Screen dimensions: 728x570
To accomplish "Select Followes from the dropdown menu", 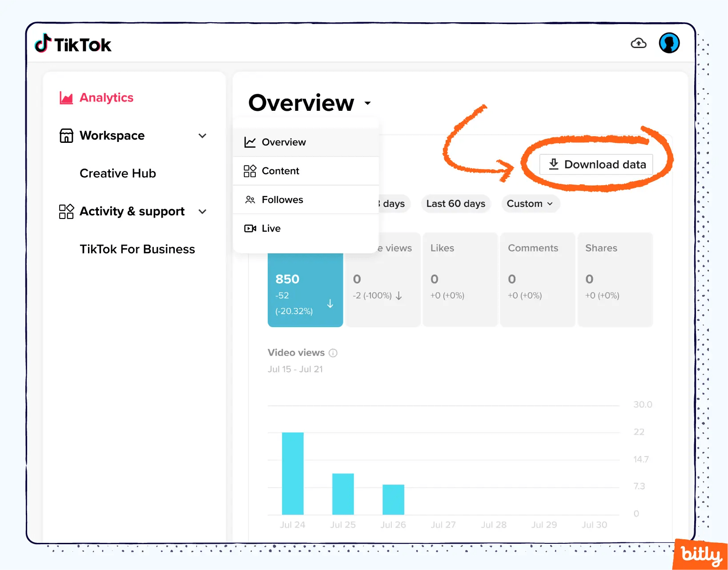I will click(282, 199).
